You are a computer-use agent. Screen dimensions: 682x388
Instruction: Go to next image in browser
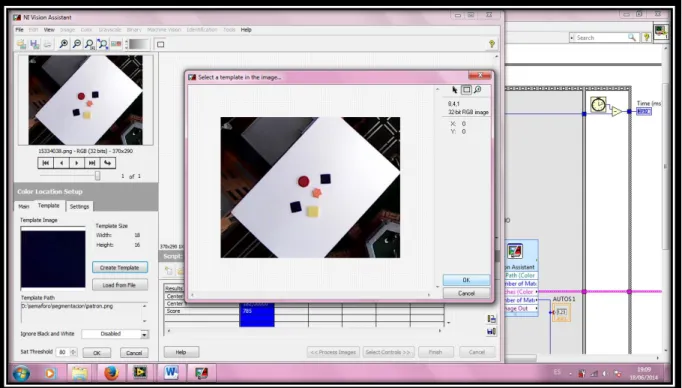coord(77,163)
